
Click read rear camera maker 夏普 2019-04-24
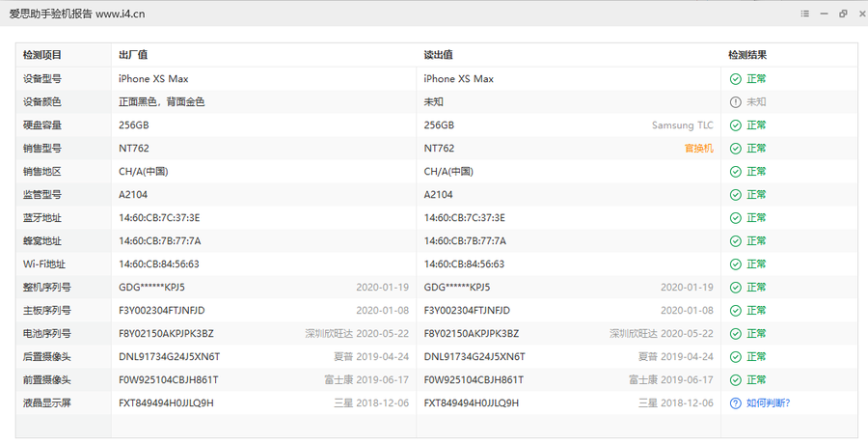click(676, 357)
